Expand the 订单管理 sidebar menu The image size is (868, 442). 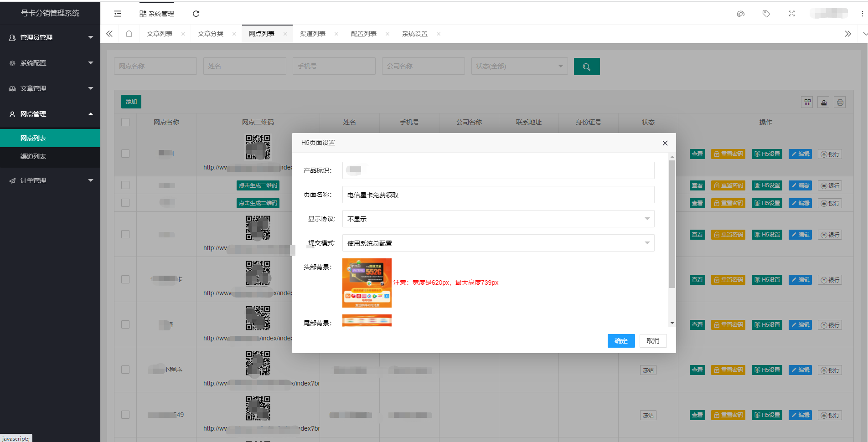(50, 180)
